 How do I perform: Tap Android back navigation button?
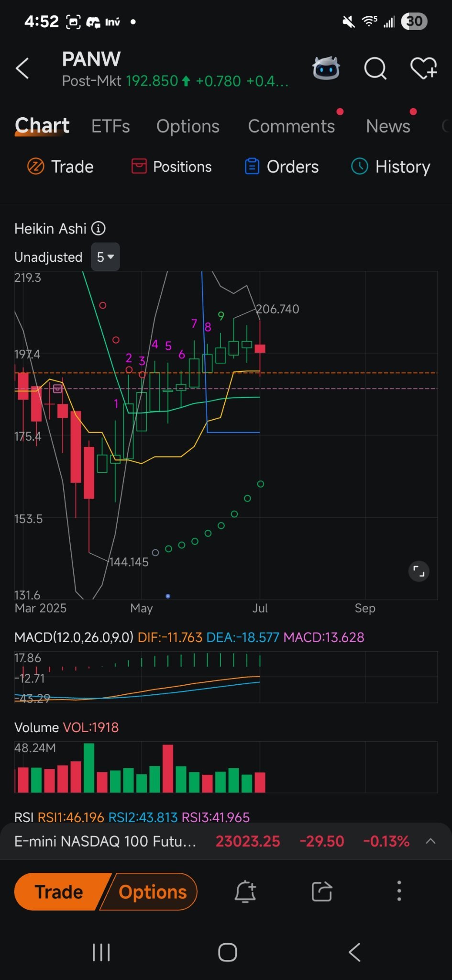click(x=354, y=952)
